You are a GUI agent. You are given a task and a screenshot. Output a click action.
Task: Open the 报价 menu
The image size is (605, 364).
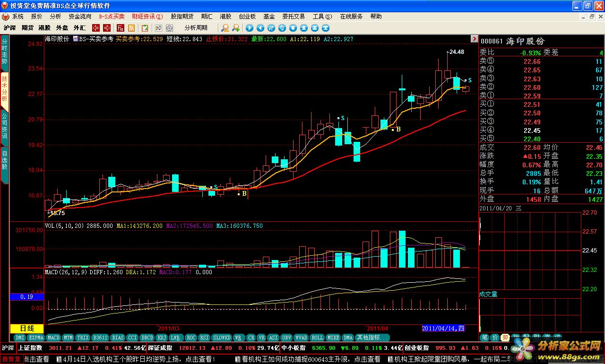tap(36, 17)
